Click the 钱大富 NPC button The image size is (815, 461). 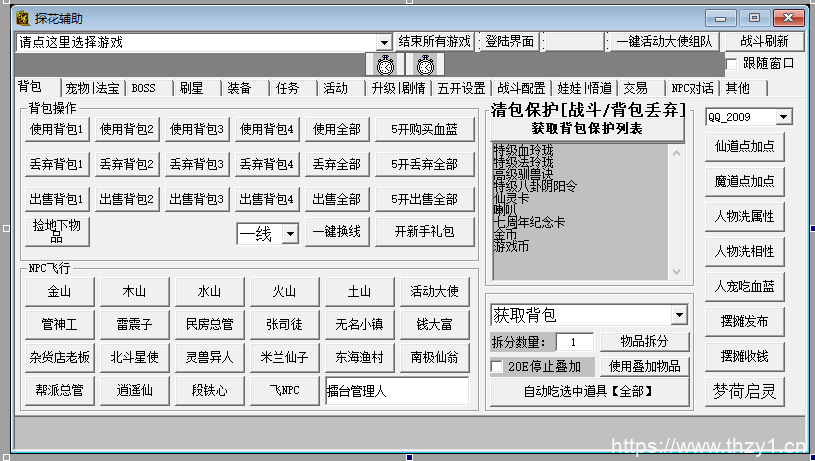click(435, 324)
